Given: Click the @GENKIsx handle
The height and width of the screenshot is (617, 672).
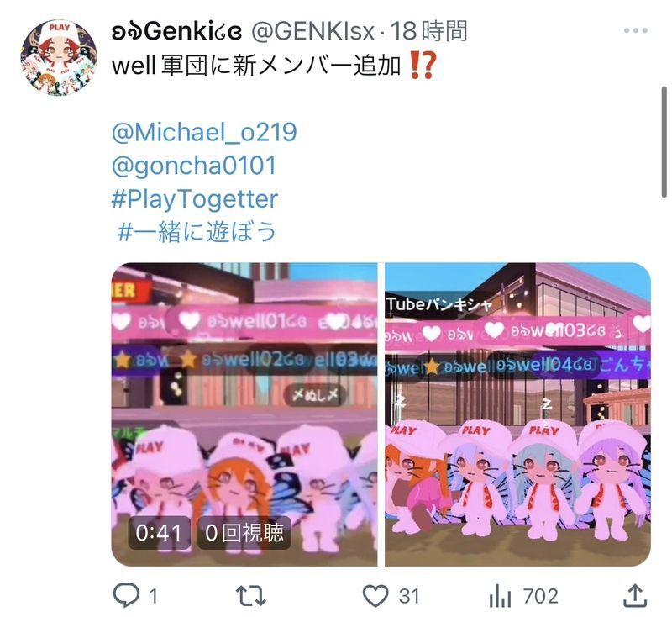Looking at the screenshot, I should 312,31.
